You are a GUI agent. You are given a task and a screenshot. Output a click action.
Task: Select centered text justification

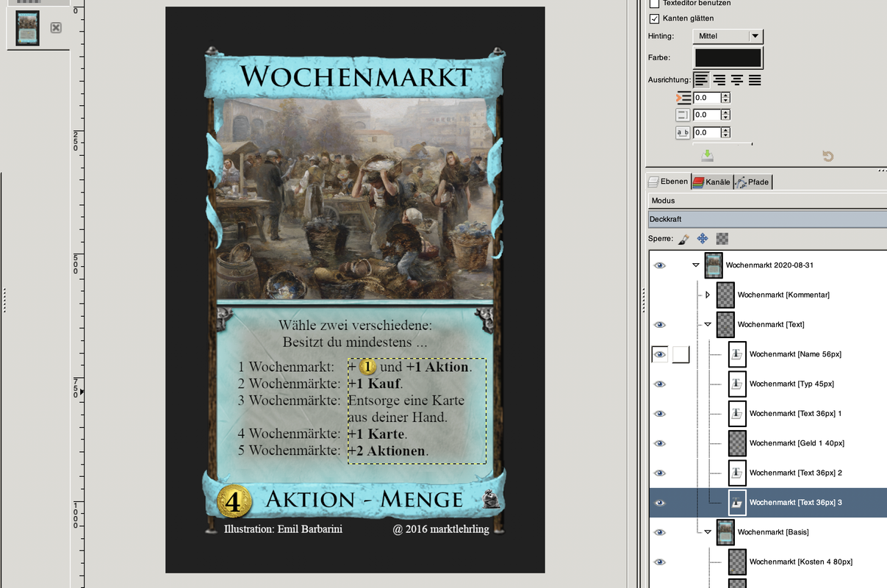(x=737, y=79)
